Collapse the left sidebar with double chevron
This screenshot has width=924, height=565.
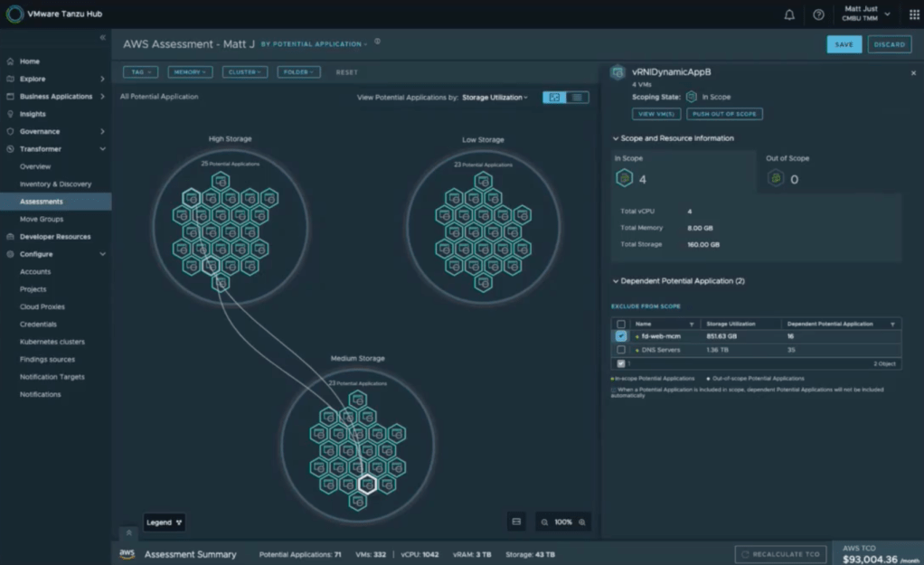[102, 38]
